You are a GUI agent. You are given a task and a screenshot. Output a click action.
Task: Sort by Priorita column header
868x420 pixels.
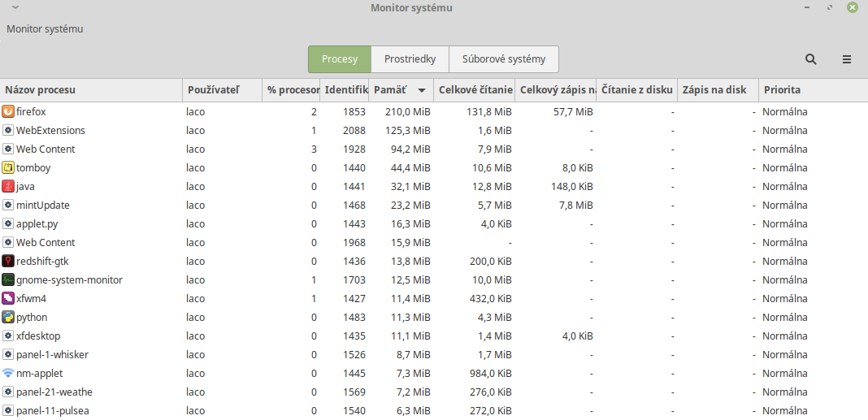tap(781, 90)
